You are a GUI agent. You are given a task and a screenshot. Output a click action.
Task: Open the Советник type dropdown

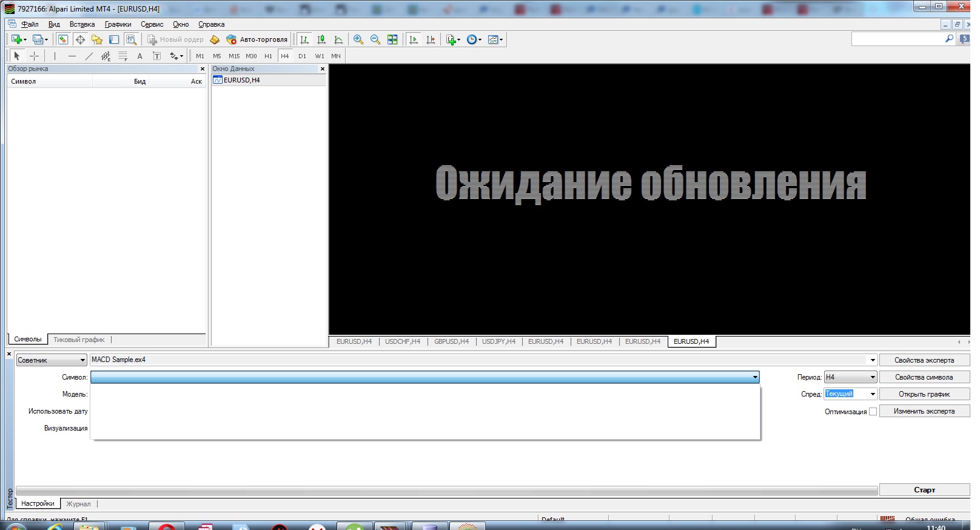pos(52,360)
